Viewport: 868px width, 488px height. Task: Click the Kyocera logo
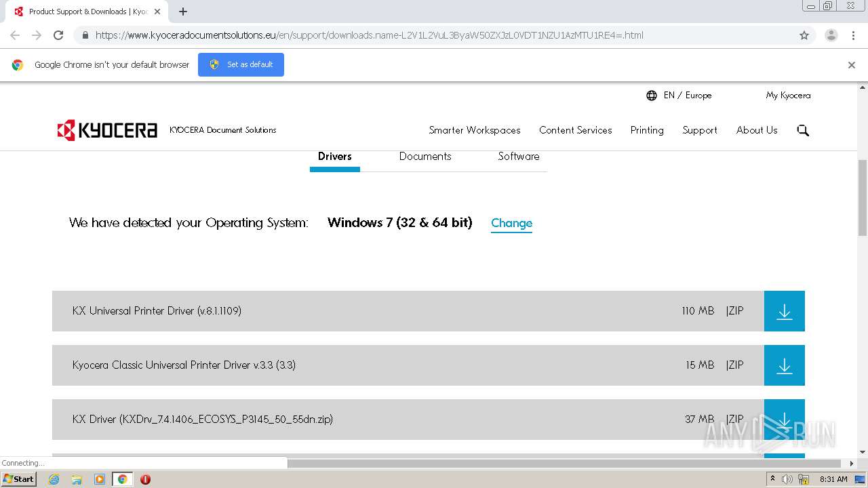pos(107,130)
